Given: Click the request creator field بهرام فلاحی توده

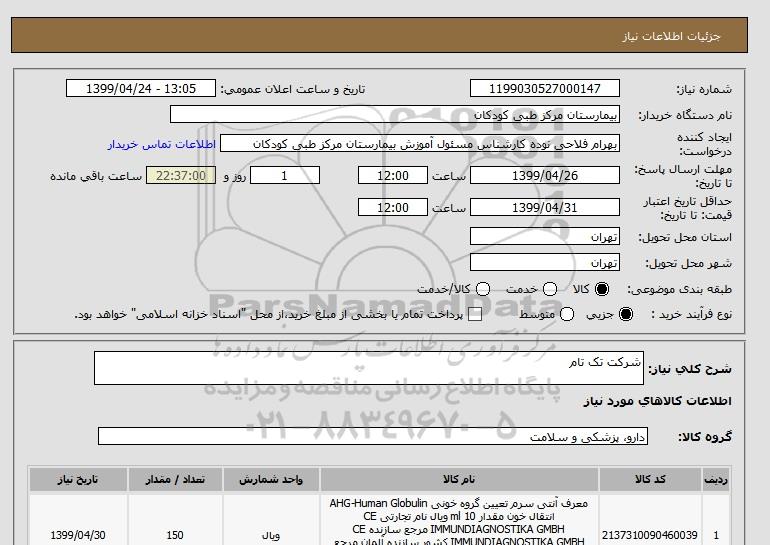Looking at the screenshot, I should [420, 143].
